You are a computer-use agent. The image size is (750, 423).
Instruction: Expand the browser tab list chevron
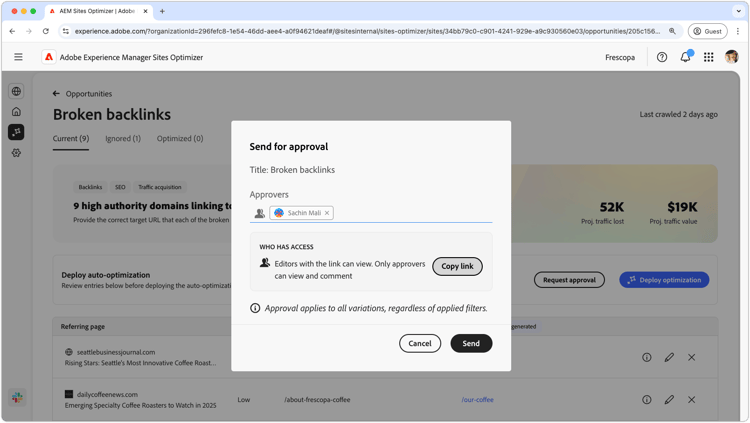click(x=739, y=11)
